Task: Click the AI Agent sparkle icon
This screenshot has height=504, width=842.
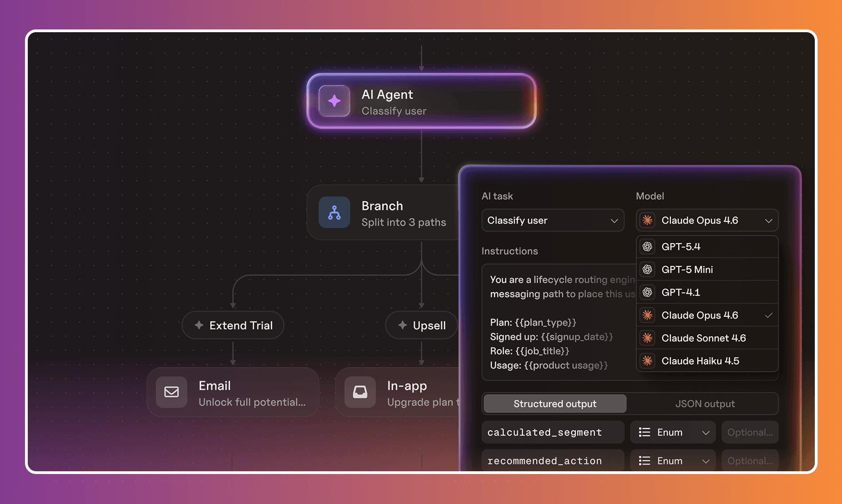Action: click(x=334, y=101)
